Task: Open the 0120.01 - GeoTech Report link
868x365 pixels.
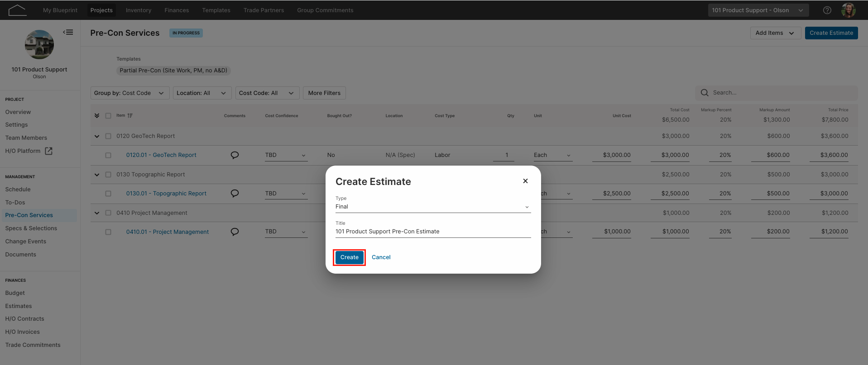Action: coord(161,155)
